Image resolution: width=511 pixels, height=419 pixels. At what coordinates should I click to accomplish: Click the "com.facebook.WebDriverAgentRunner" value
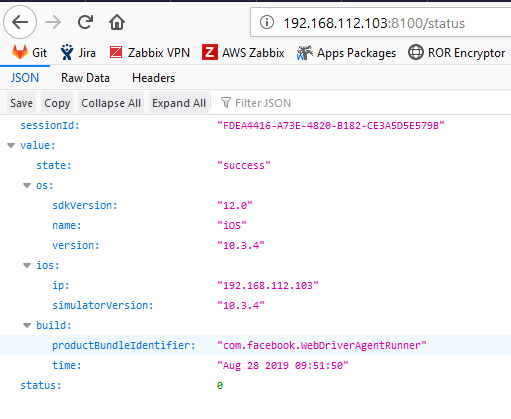coord(322,346)
